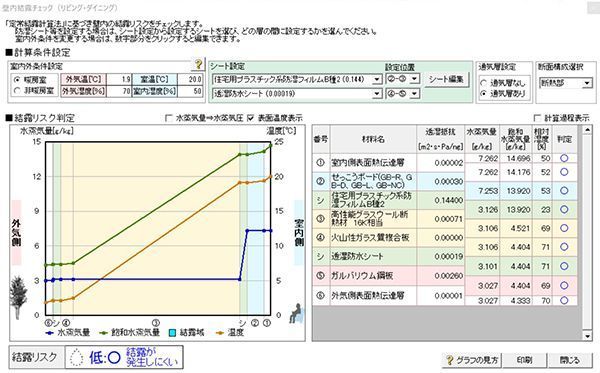The image size is (600, 373).
Task: Toggle 表面温度表示 checkbox
Action: pos(251,118)
